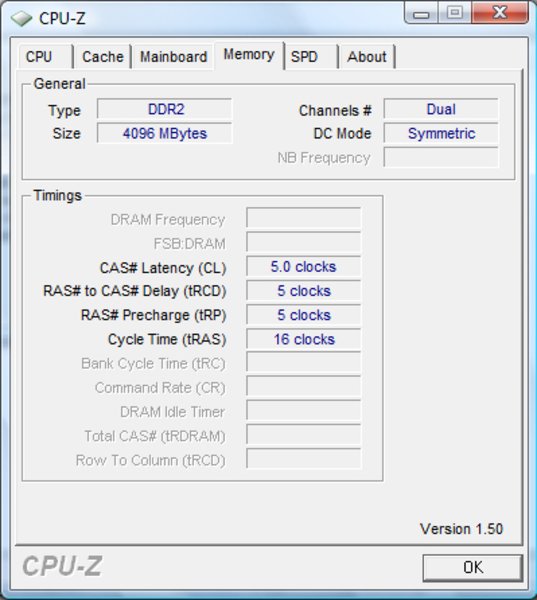The image size is (537, 600).
Task: Click the empty Command Rate field
Action: click(304, 386)
